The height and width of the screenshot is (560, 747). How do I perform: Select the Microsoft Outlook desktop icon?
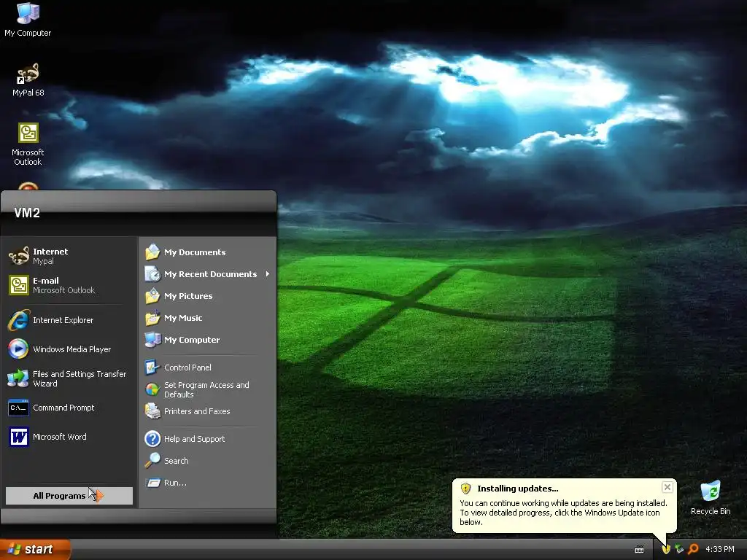pos(28,144)
